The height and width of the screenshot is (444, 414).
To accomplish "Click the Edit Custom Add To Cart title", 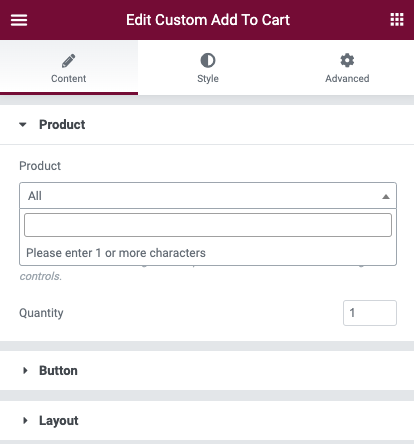I will pos(208,20).
